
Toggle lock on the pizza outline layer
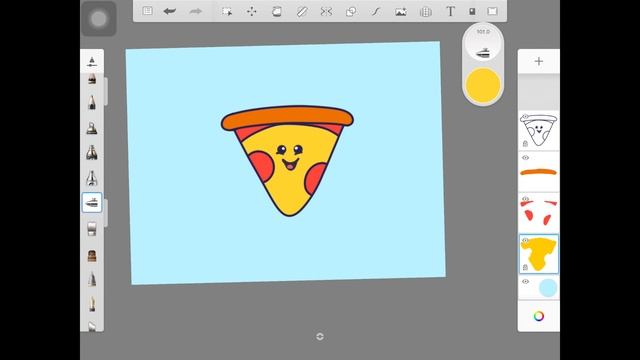coord(525,144)
